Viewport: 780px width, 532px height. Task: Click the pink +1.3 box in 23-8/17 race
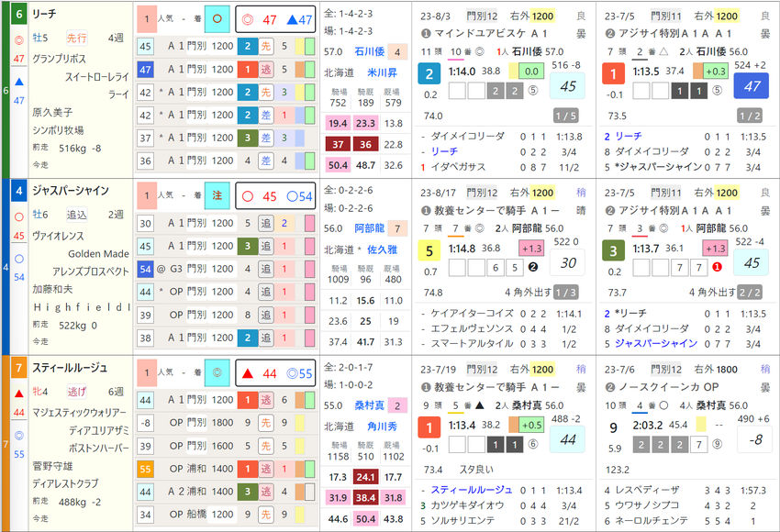click(x=531, y=248)
